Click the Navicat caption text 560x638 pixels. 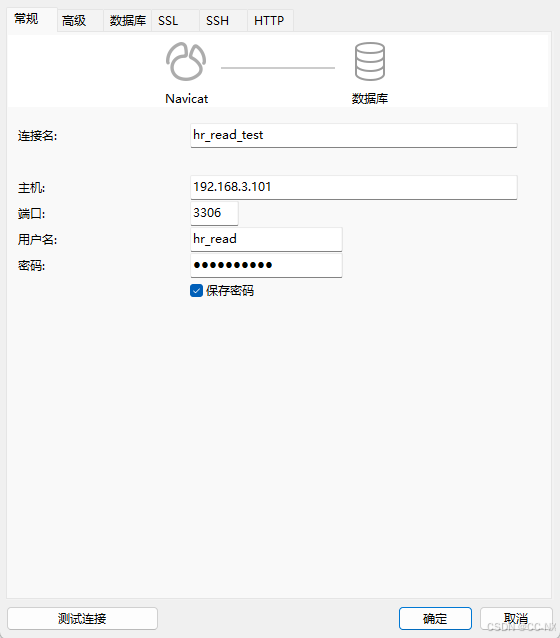tap(186, 99)
